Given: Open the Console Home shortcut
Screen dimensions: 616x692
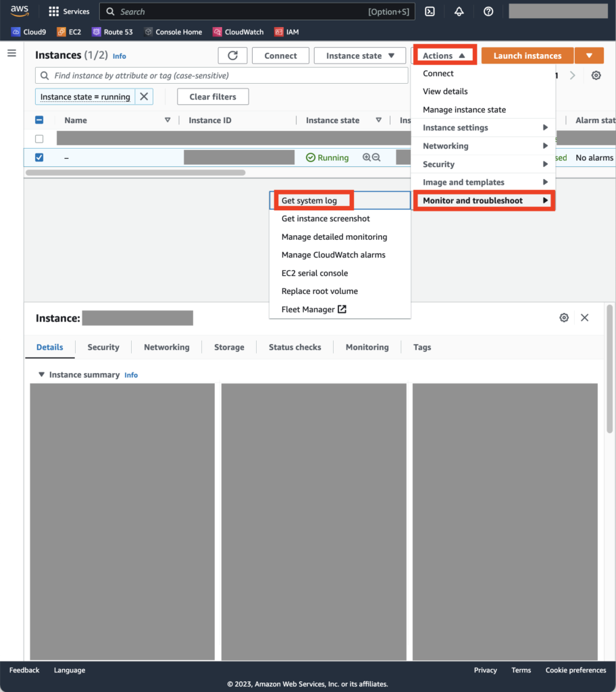Looking at the screenshot, I should [173, 32].
